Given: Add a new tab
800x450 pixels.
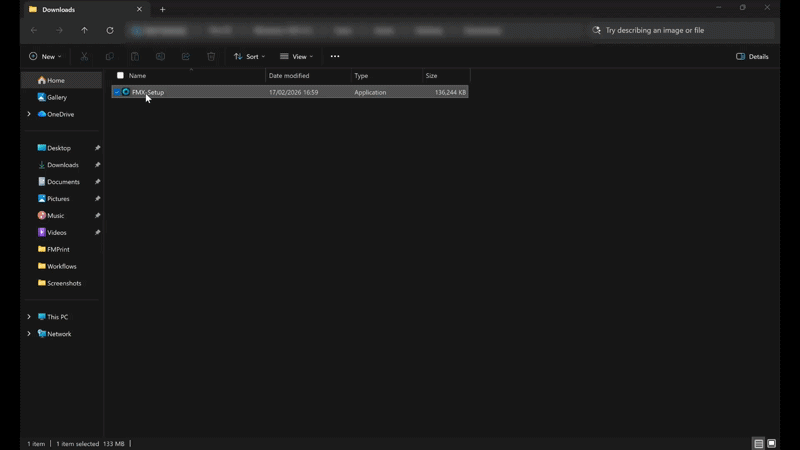Looking at the screenshot, I should (x=163, y=9).
